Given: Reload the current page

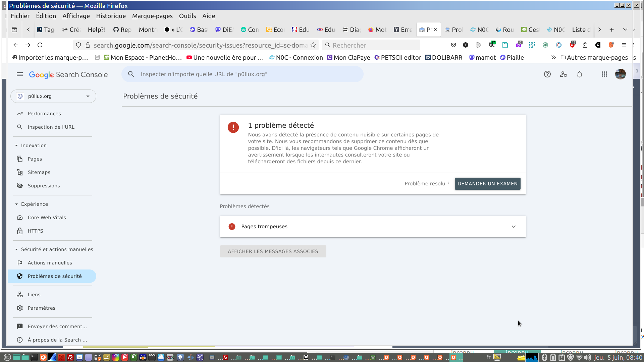Looking at the screenshot, I should tap(40, 45).
